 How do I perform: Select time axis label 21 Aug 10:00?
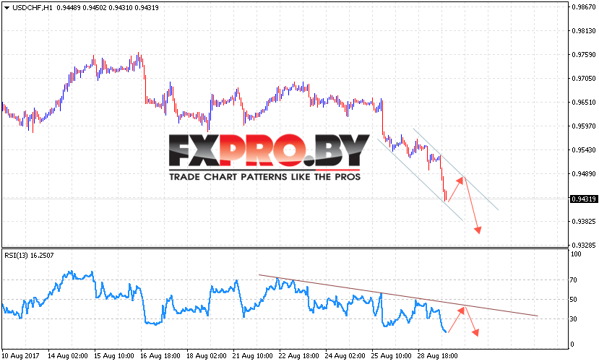252,356
